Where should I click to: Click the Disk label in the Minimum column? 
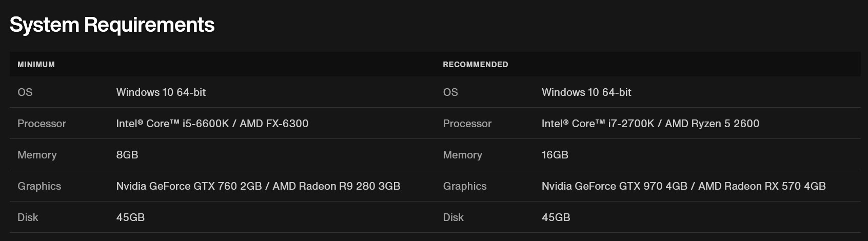click(28, 217)
